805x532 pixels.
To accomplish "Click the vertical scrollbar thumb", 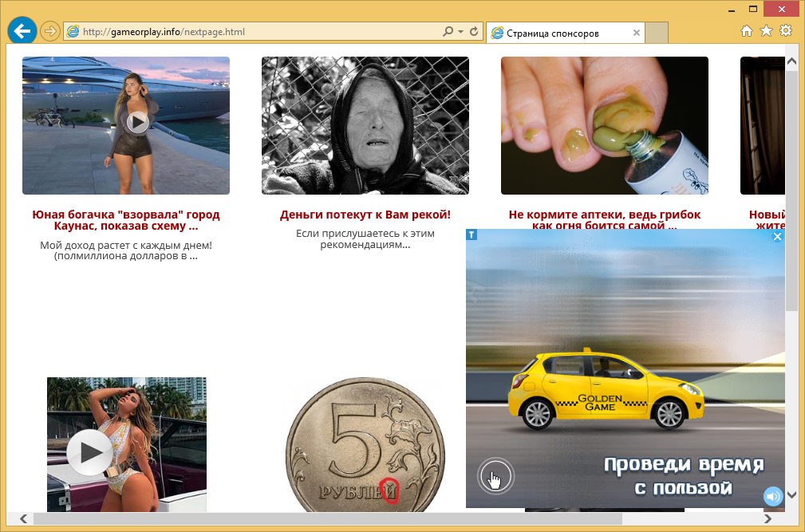I will pyautogui.click(x=791, y=191).
